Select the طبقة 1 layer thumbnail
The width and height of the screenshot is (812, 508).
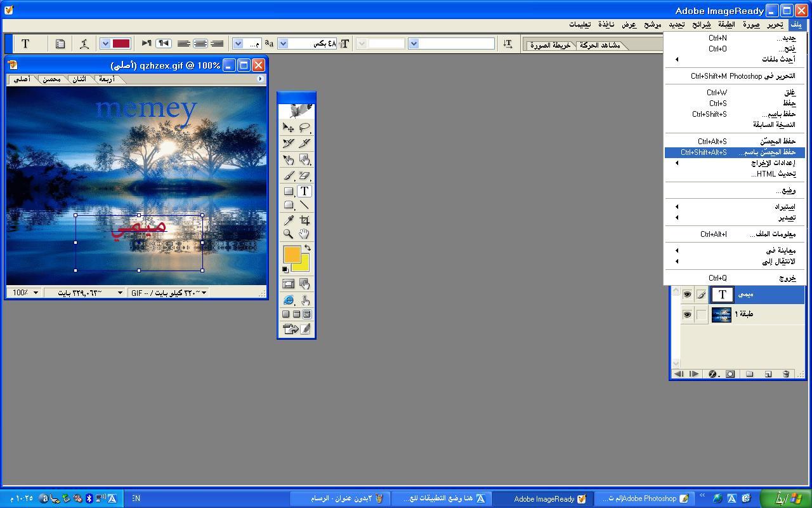click(x=721, y=314)
